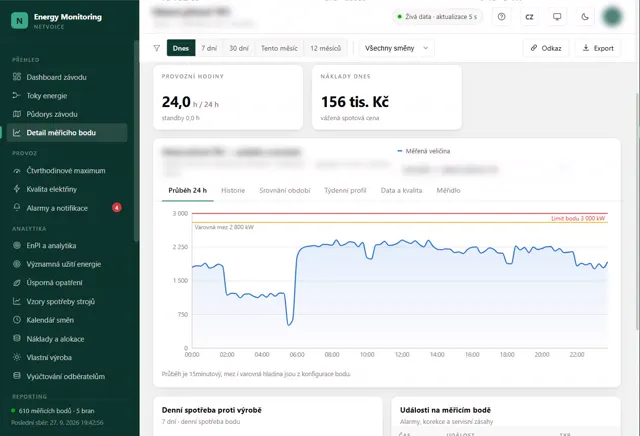Click the red alarm count badge 4
The image size is (640, 436).
117,207
